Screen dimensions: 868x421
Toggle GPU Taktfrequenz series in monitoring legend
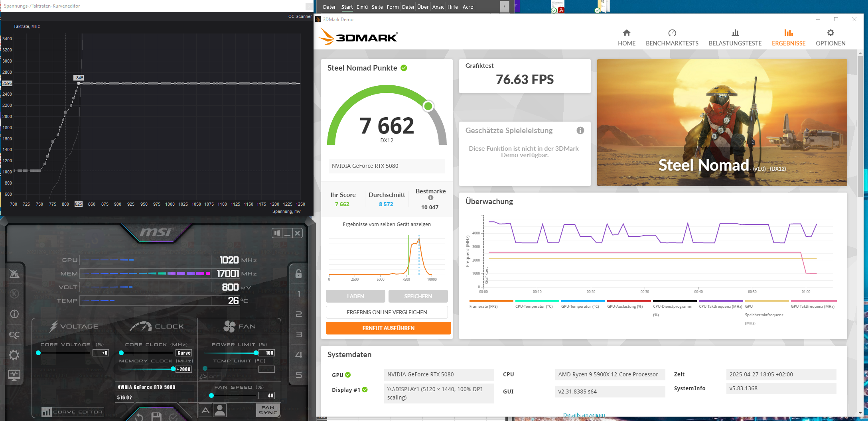tap(814, 304)
